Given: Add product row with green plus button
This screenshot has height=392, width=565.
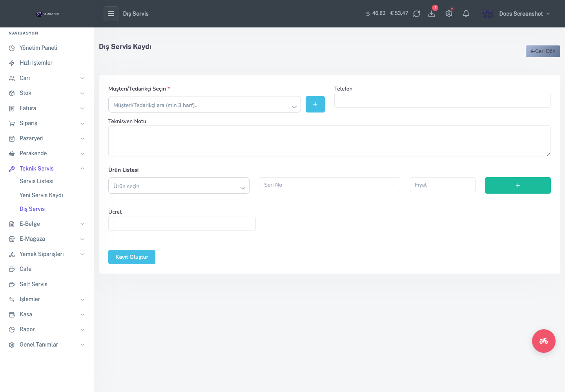Looking at the screenshot, I should [x=518, y=185].
